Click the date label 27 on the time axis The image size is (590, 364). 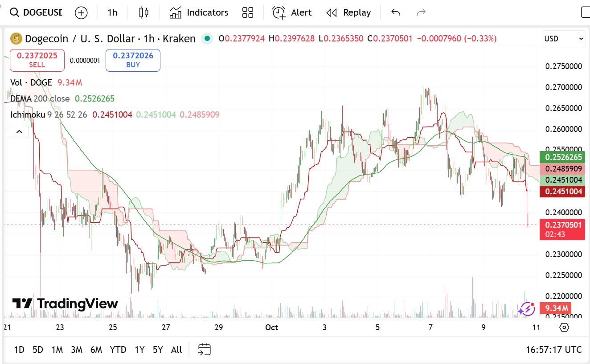coord(166,327)
